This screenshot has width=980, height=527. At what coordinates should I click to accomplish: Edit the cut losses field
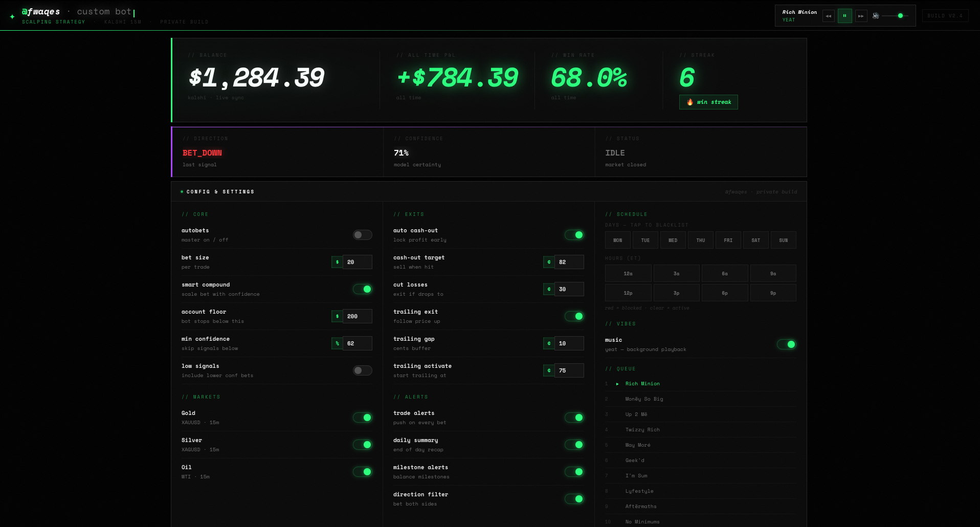click(x=569, y=289)
